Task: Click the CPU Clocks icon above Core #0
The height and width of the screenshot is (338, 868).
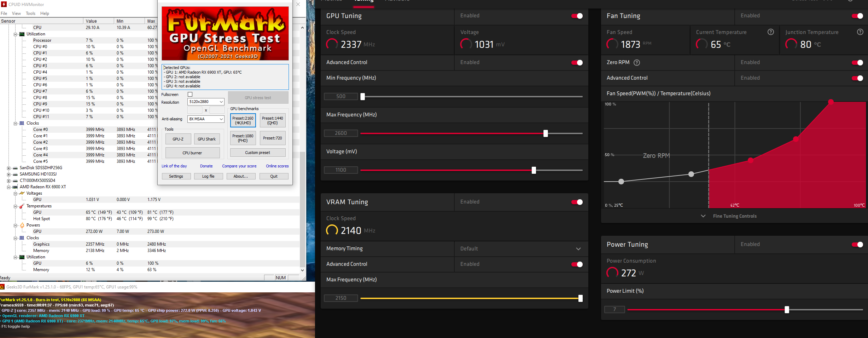Action: [22, 123]
